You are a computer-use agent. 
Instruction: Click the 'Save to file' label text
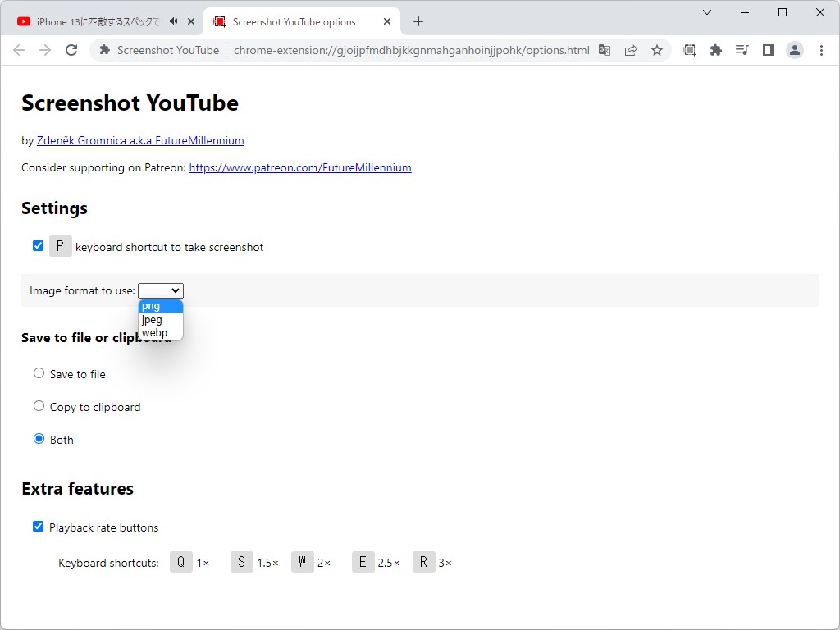[x=78, y=374]
